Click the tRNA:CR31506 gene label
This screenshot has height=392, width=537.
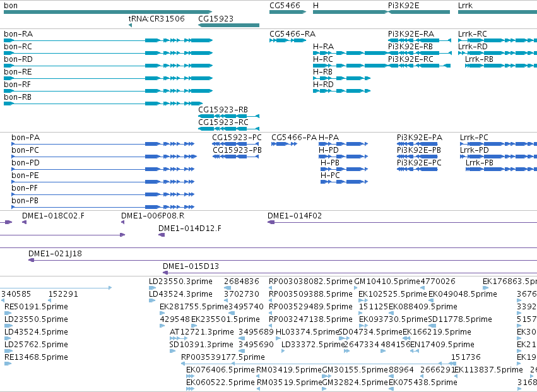click(156, 18)
